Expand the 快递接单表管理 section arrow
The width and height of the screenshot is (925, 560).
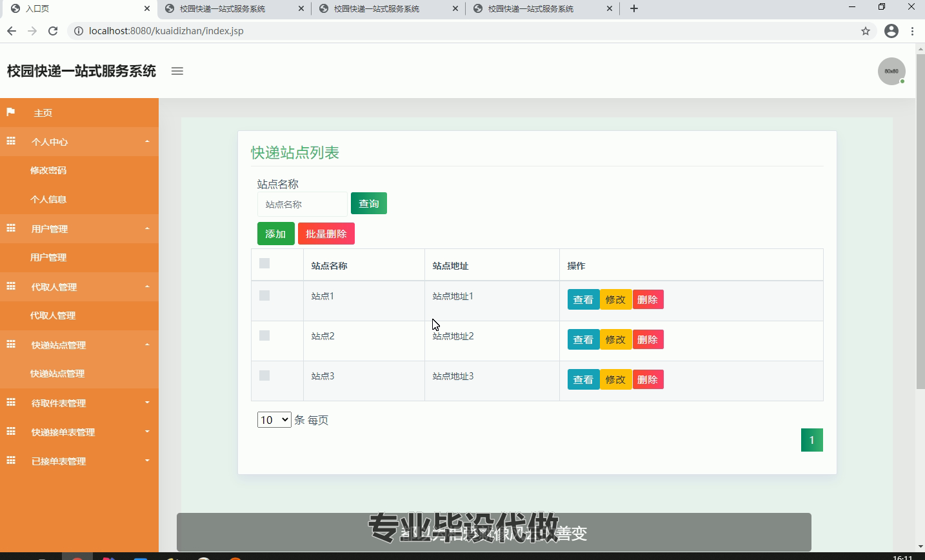pyautogui.click(x=147, y=432)
